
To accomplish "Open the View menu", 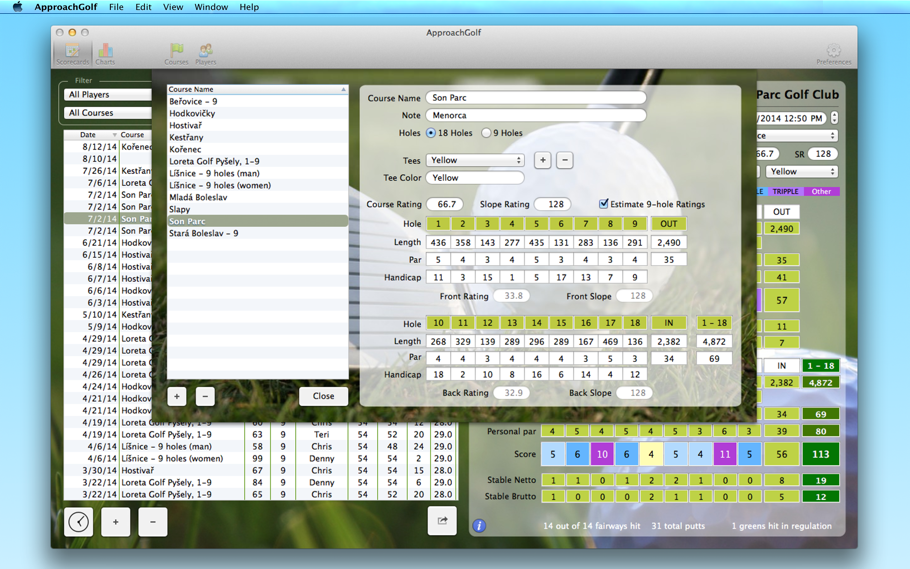I will pos(172,7).
